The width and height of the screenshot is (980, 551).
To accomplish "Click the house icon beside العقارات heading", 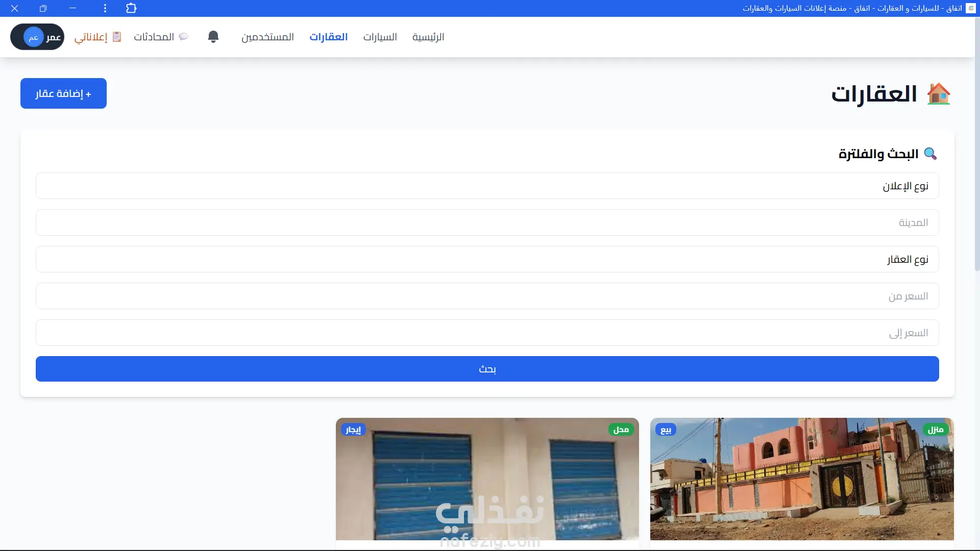I will tap(938, 94).
